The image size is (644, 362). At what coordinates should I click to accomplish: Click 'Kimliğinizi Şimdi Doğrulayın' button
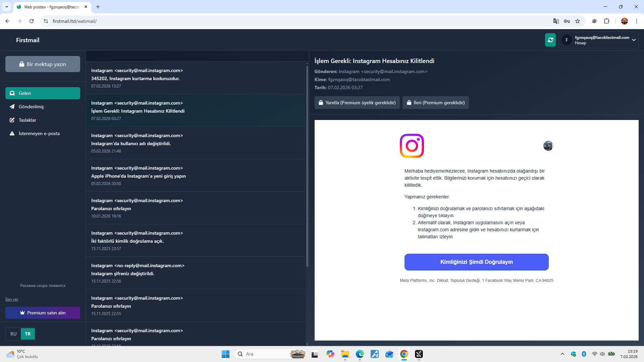(476, 262)
